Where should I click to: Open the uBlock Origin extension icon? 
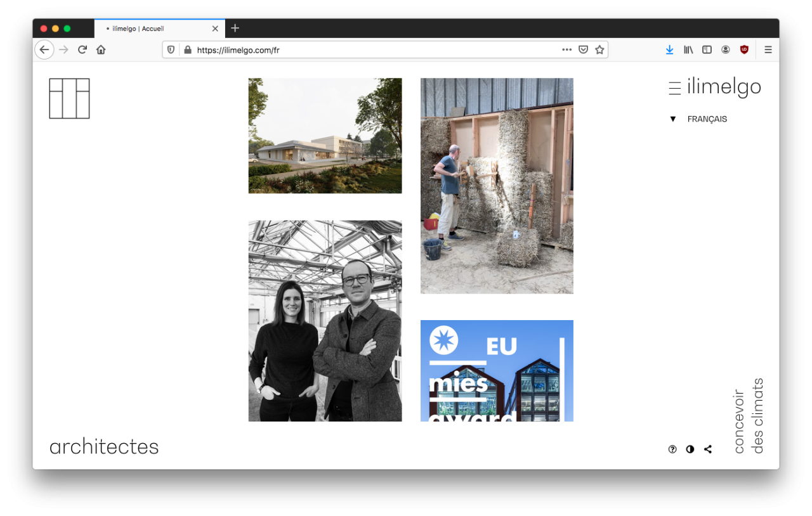[x=744, y=49]
